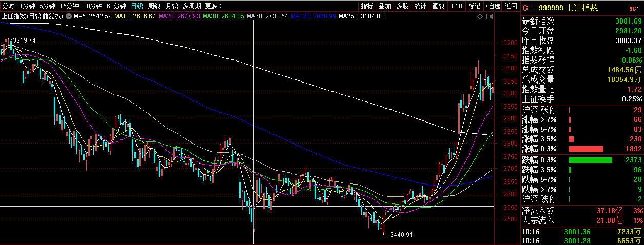Viewport: 644px width, 245px height.
Task: Switch to the 月线 monthly chart
Action: click(171, 6)
